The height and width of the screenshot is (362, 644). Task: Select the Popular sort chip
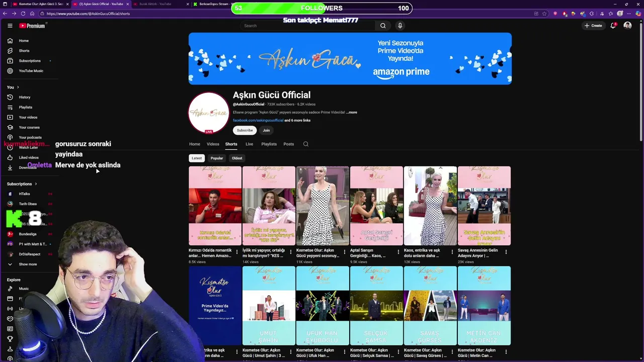(x=217, y=158)
